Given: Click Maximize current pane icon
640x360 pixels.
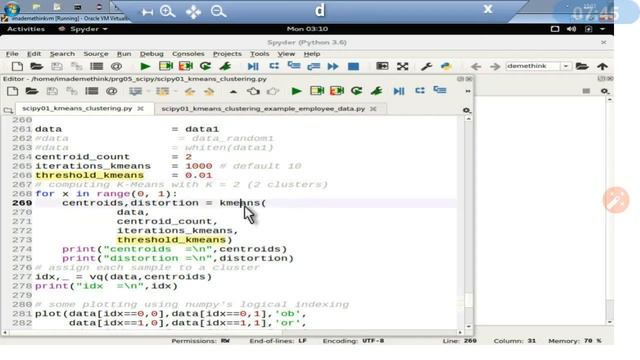Looking at the screenshot, I should tap(382, 66).
